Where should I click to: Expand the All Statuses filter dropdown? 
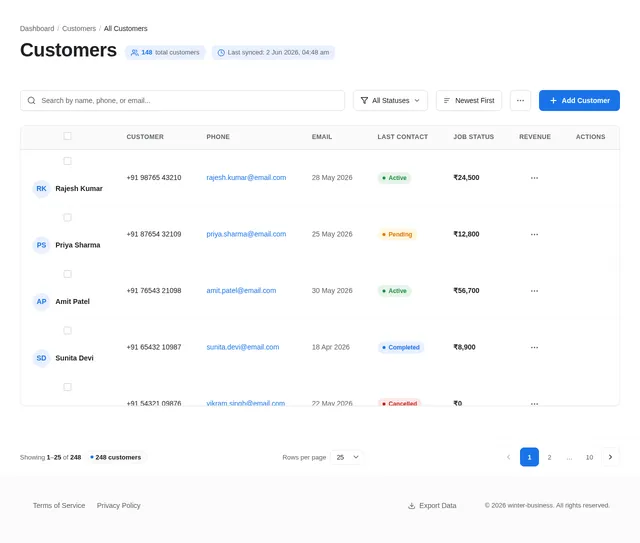pyautogui.click(x=390, y=100)
